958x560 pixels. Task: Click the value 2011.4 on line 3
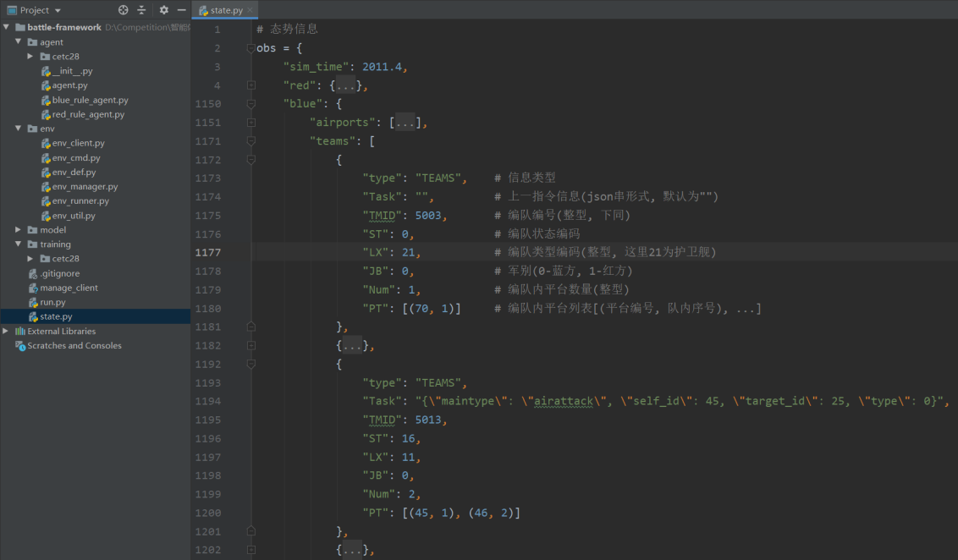(382, 67)
